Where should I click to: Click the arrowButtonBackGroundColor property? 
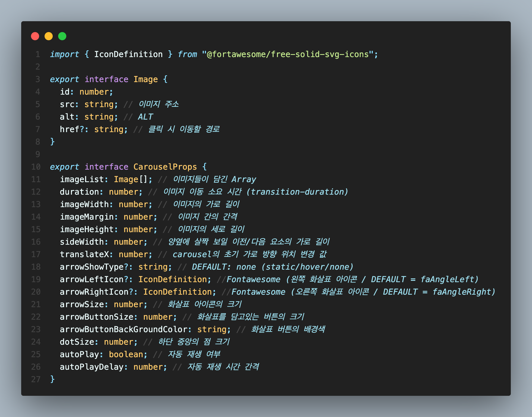[x=124, y=329]
